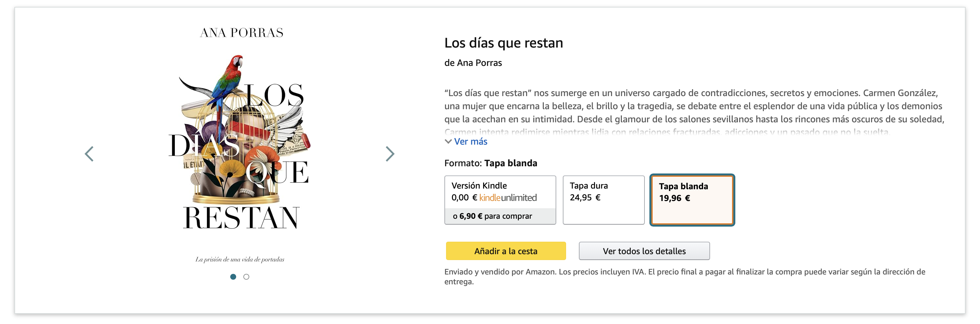Advance to the next cover image
Screen dimensions: 980x324
click(390, 154)
